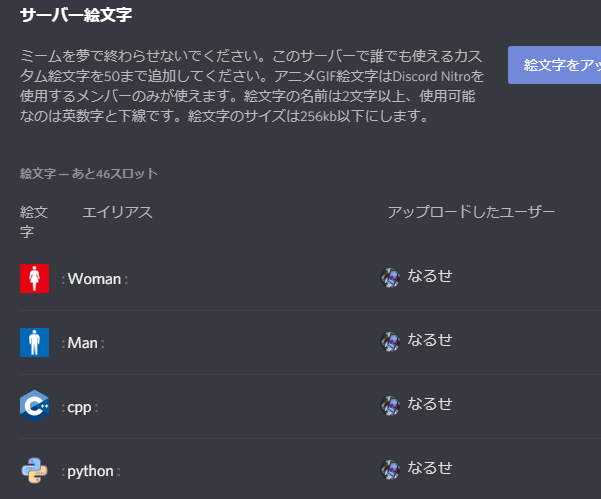Click uploader name なるせ in cpp row
The image size is (601, 499).
(430, 404)
